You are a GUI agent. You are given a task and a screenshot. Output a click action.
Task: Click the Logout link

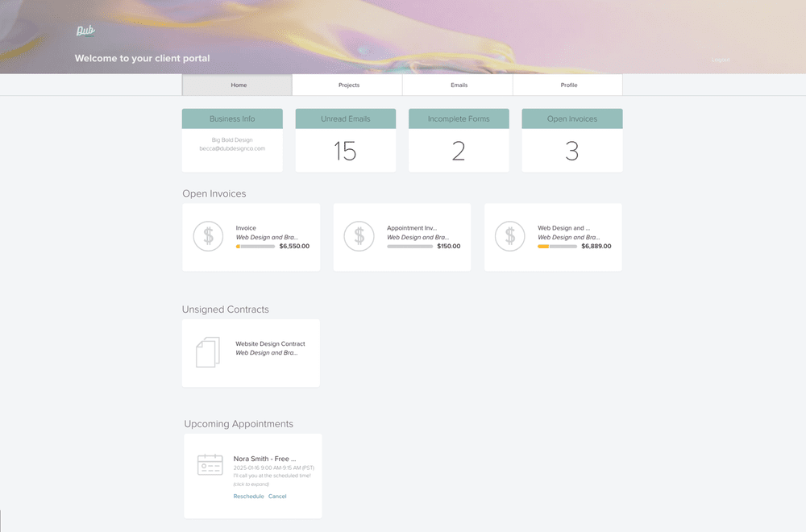[x=721, y=60]
